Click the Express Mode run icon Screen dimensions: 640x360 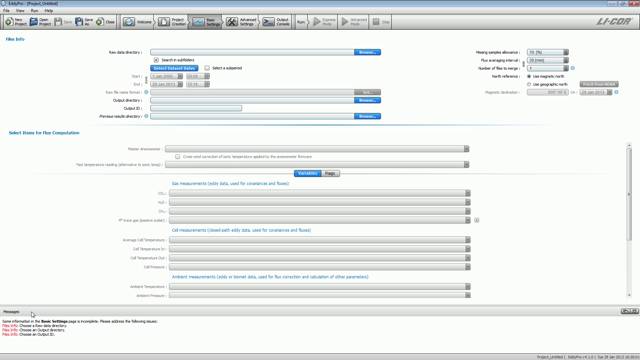pyautogui.click(x=317, y=22)
